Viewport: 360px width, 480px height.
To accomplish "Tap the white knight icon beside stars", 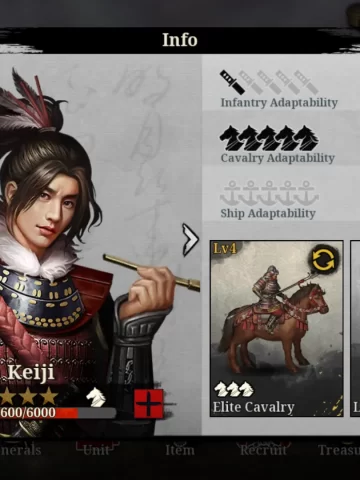I will point(96,397).
